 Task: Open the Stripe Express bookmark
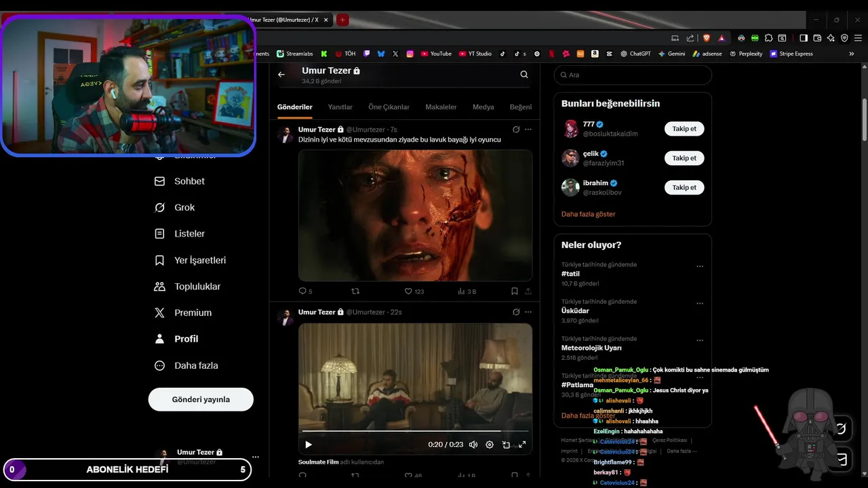click(791, 54)
